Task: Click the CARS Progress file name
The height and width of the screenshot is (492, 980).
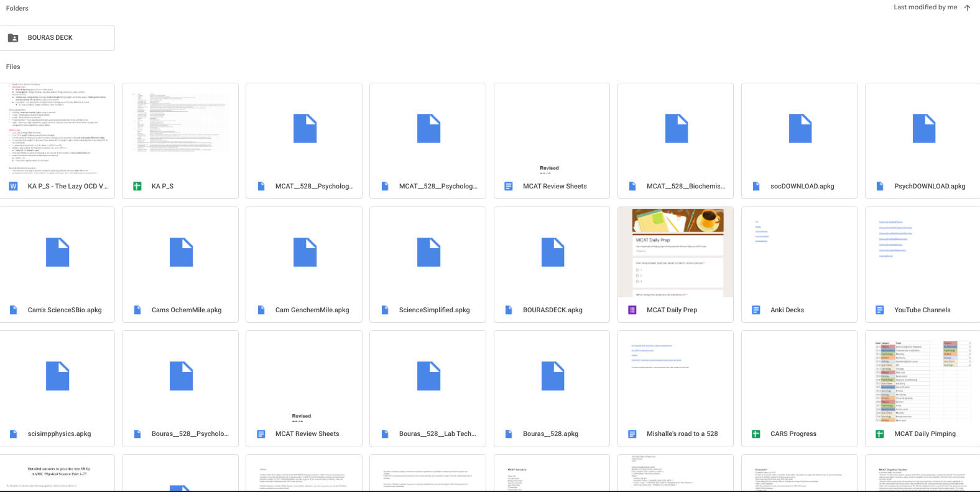Action: pyautogui.click(x=793, y=434)
